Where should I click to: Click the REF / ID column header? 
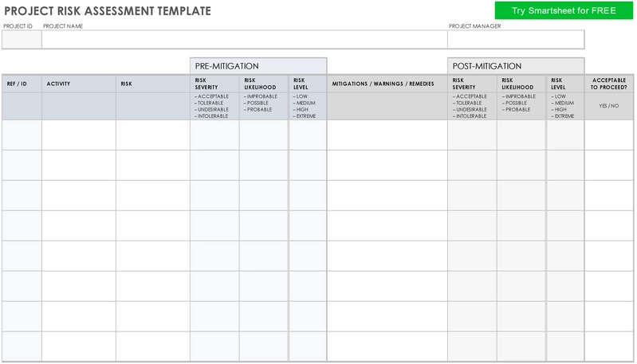[22, 84]
